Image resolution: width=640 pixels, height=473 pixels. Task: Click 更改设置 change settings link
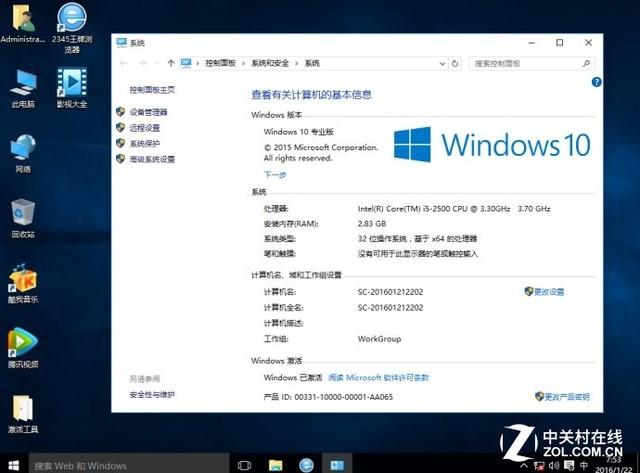549,292
